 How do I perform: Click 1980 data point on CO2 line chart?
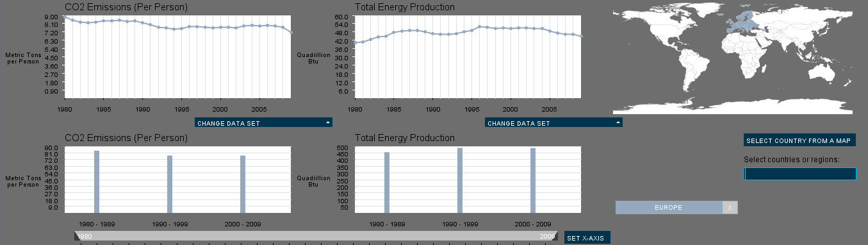(65, 17)
